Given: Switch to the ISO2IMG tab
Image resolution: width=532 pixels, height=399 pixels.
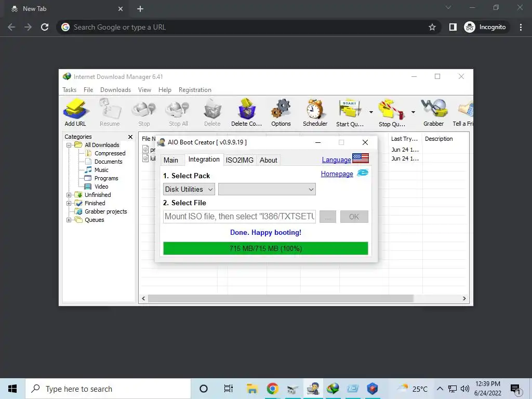Looking at the screenshot, I should pyautogui.click(x=240, y=160).
